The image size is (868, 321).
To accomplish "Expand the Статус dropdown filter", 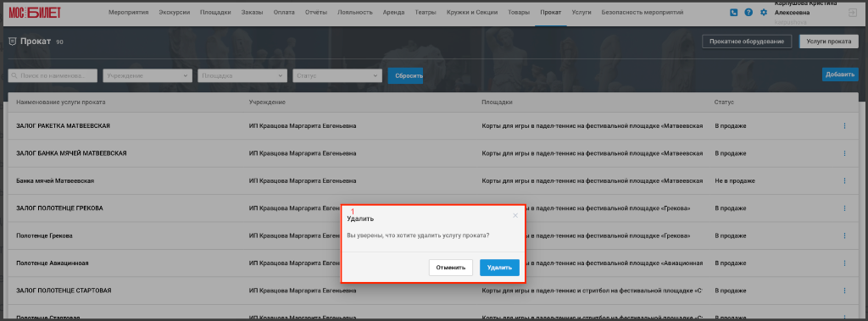I will pos(337,76).
